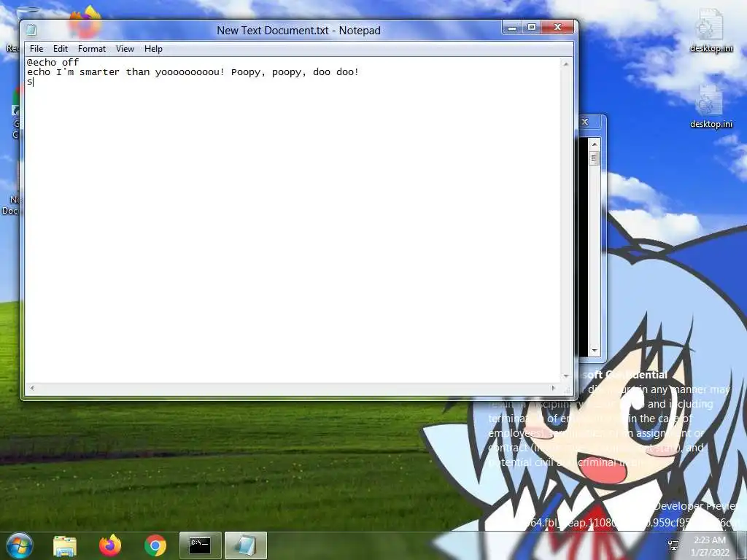Click on the 'echo I'm smarter than' line

[x=193, y=72]
